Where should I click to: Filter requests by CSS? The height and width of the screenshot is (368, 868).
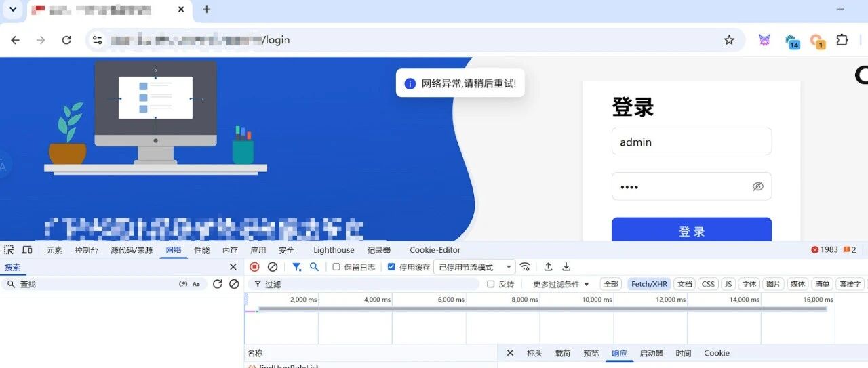tap(708, 284)
